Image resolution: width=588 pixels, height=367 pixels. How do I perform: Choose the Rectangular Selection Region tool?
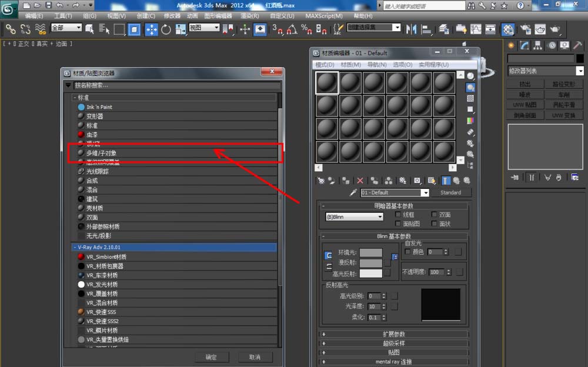click(119, 29)
